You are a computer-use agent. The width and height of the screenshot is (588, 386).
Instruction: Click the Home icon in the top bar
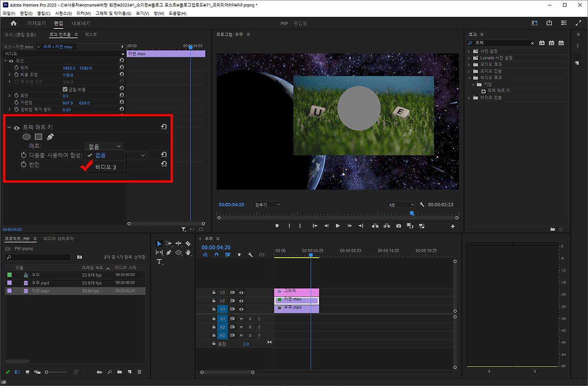pyautogui.click(x=13, y=23)
